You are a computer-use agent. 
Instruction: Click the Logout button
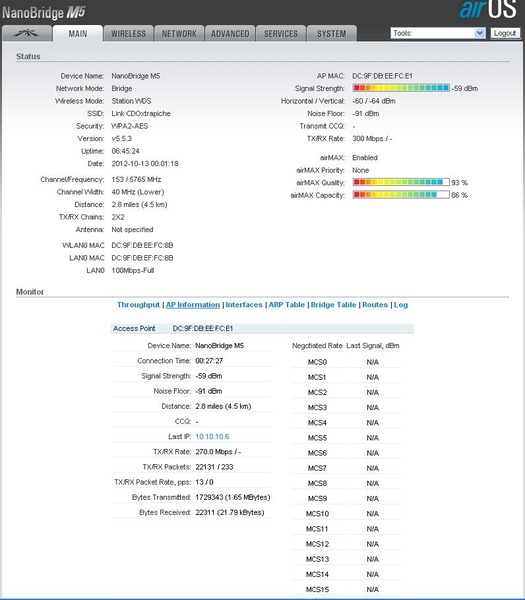click(x=505, y=33)
